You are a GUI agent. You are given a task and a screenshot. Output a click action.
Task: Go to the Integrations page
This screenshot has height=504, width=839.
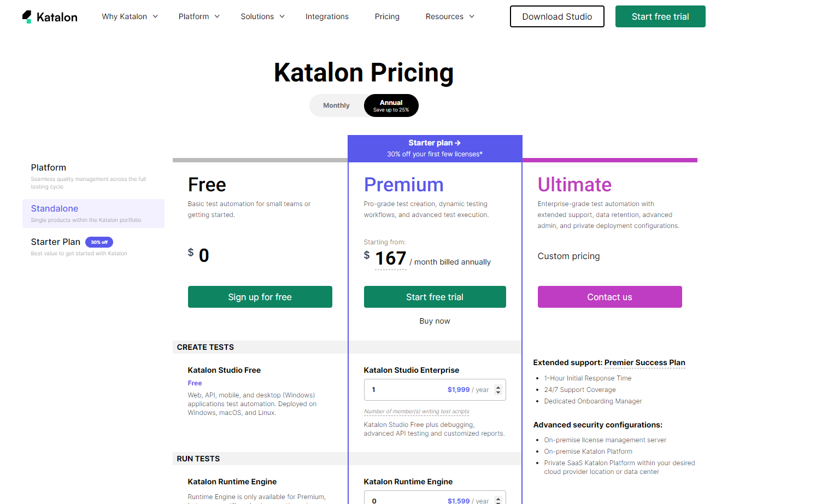[327, 16]
